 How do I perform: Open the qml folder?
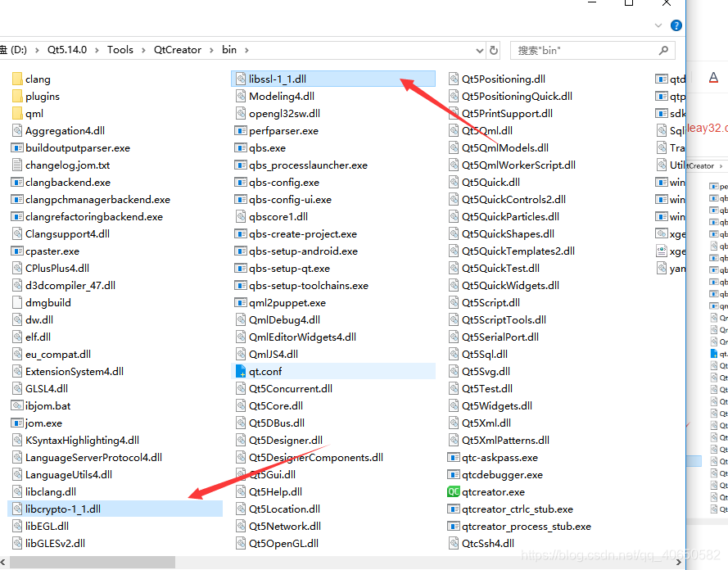click(31, 113)
